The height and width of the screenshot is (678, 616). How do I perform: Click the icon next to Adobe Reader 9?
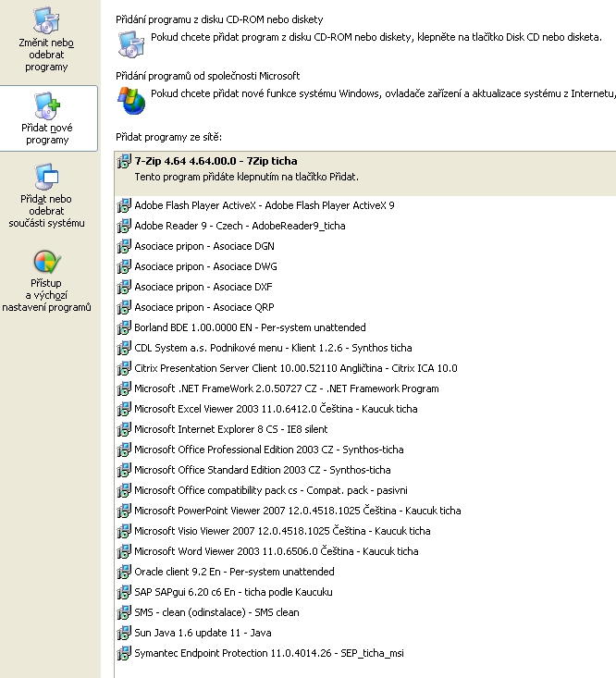[124, 226]
